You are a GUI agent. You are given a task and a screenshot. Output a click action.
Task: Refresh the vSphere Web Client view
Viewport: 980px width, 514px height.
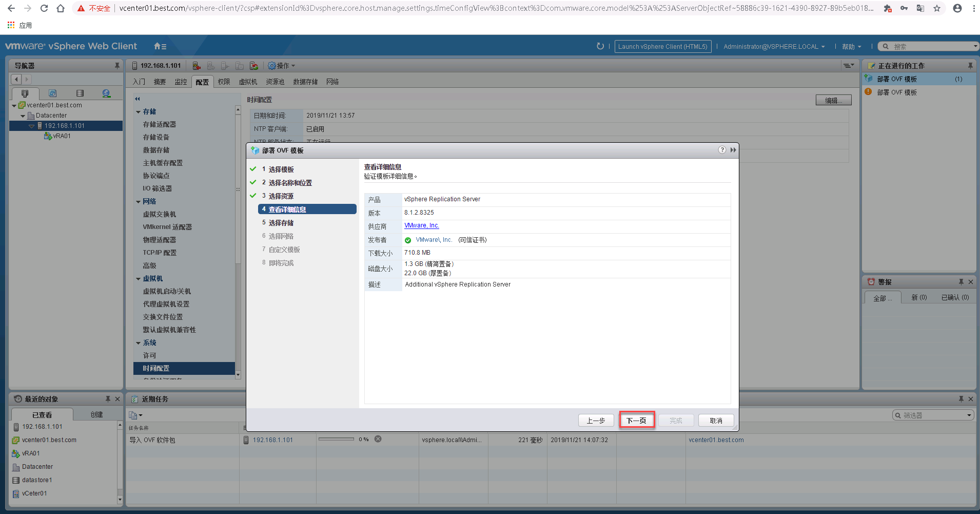[600, 46]
